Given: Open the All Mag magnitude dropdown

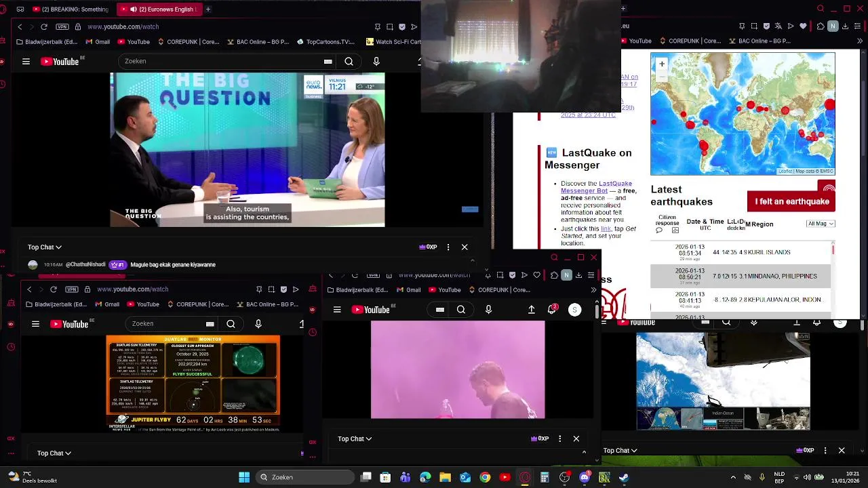Looking at the screenshot, I should click(821, 224).
